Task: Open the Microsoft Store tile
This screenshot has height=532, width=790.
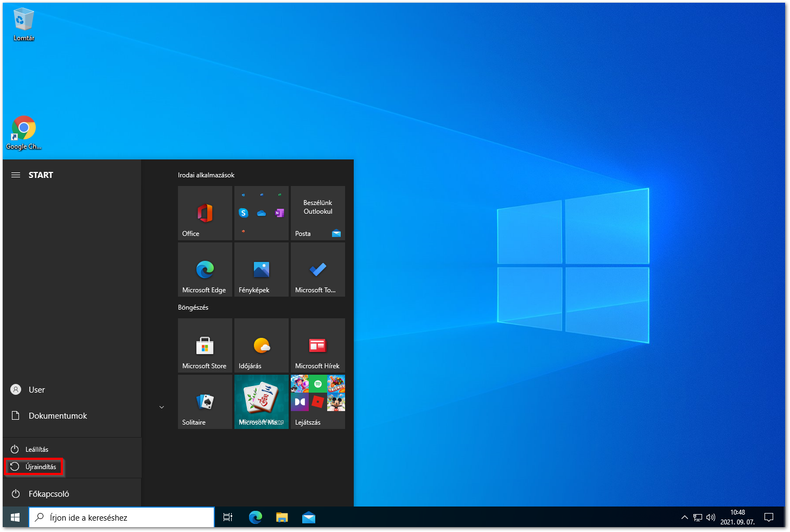Action: tap(205, 345)
